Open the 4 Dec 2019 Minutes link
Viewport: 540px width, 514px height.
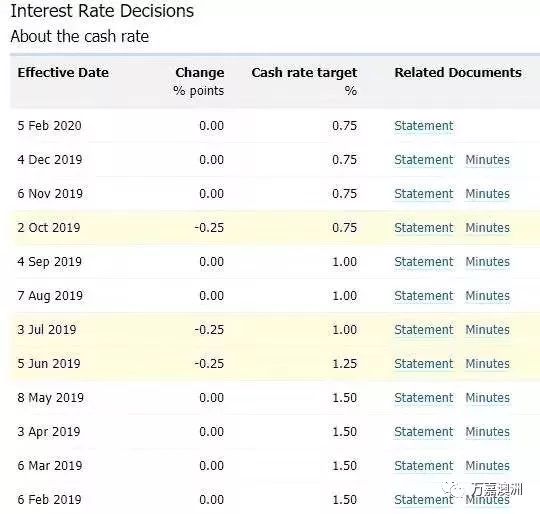pos(487,160)
